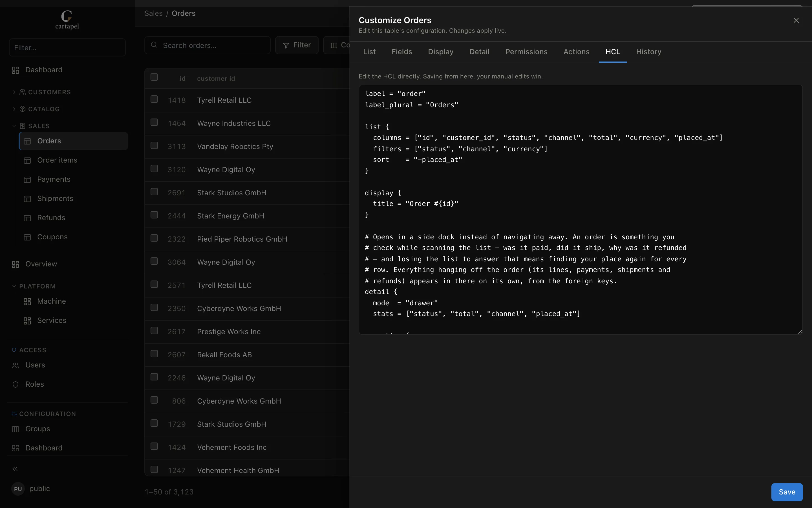Click the Dashboard grid icon at top of sidebar
This screenshot has width=812, height=508.
[x=16, y=70]
